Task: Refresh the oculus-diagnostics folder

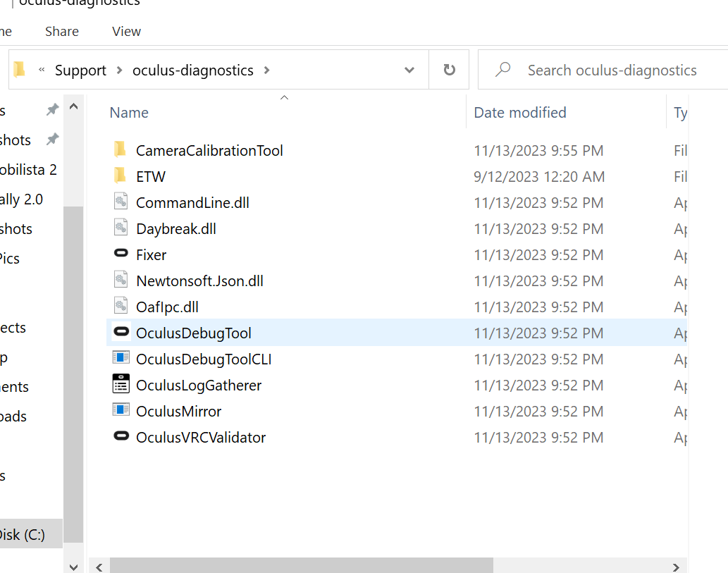Action: click(449, 70)
